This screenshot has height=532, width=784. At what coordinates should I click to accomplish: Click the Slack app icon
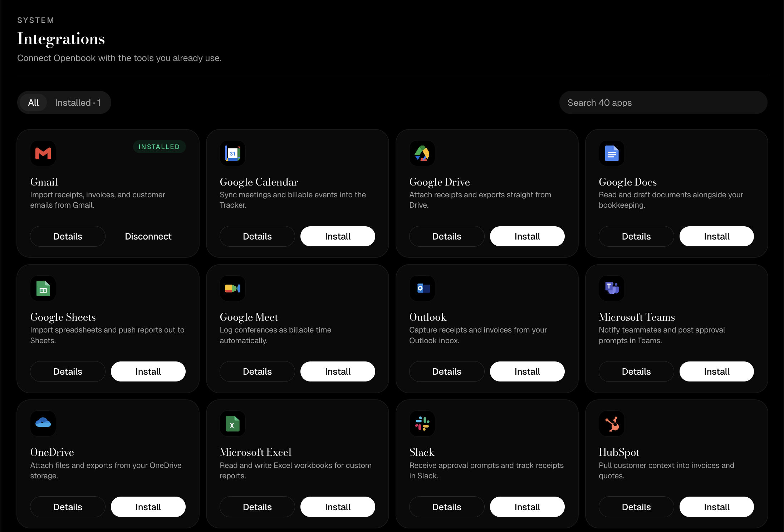pos(422,424)
